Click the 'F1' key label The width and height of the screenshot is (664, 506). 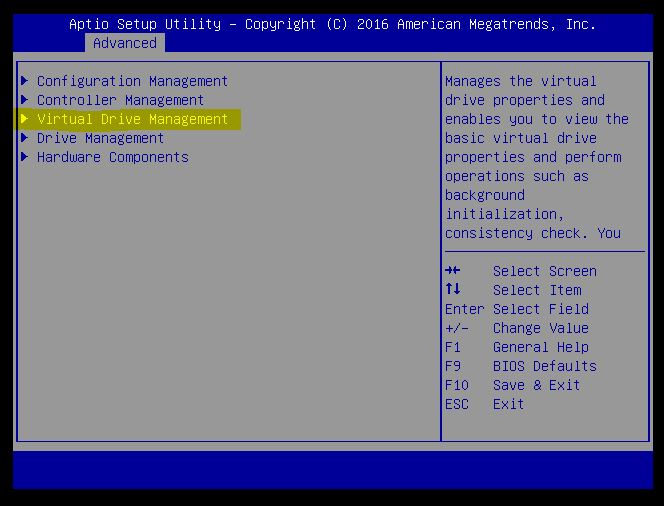[x=453, y=347]
